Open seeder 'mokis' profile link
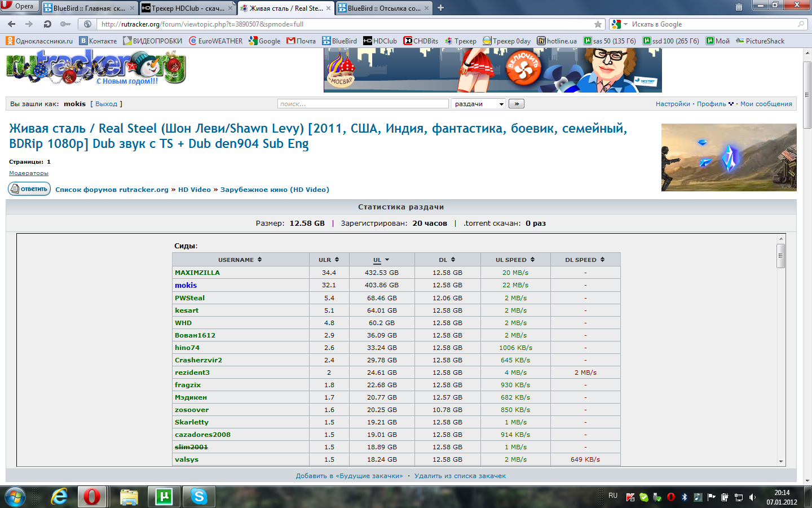 point(186,285)
